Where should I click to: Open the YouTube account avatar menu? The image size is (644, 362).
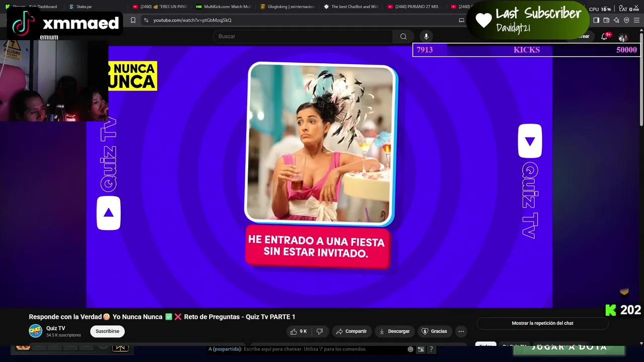623,38
